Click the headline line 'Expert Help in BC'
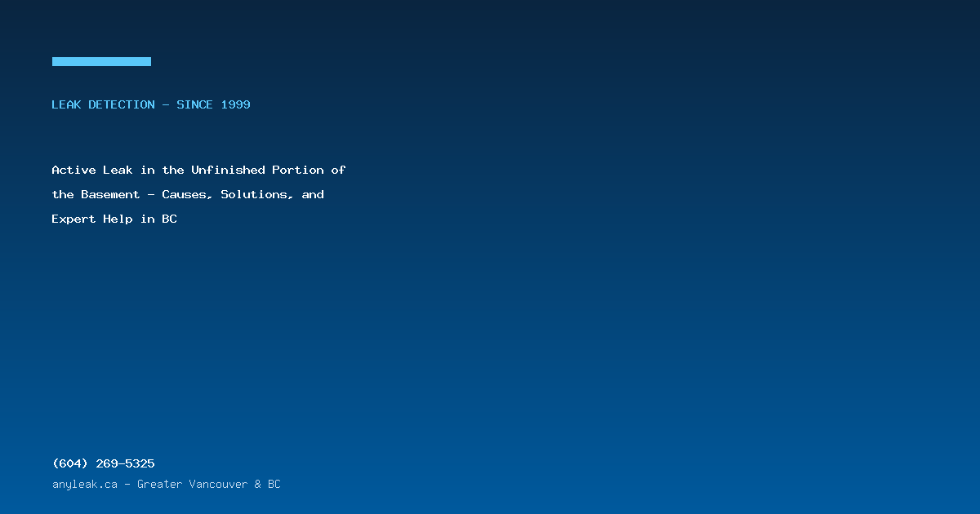 [114, 219]
